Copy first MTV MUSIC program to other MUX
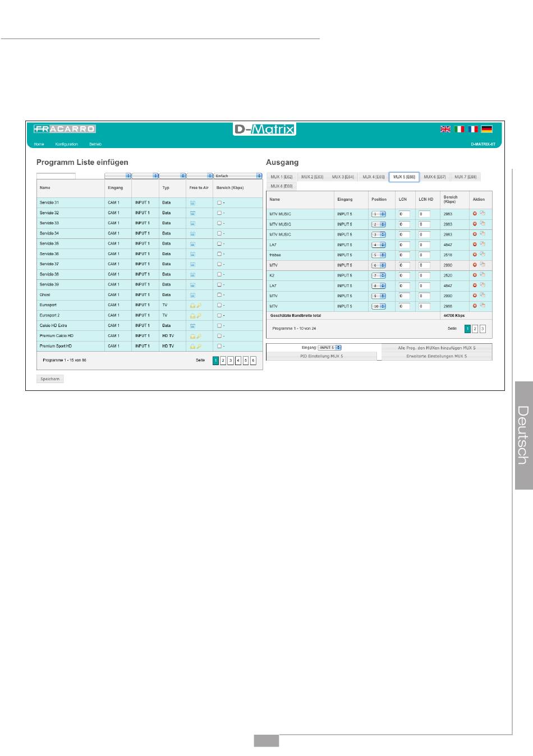533x756 pixels. pyautogui.click(x=483, y=213)
